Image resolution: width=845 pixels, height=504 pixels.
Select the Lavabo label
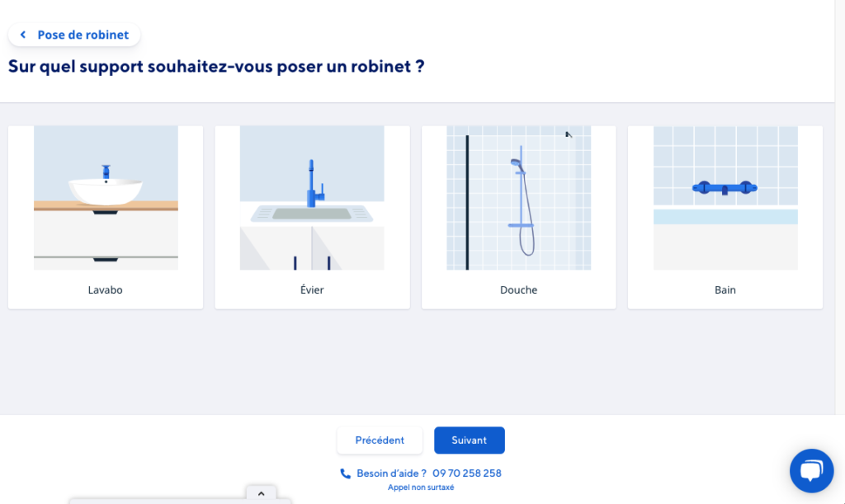(x=106, y=290)
